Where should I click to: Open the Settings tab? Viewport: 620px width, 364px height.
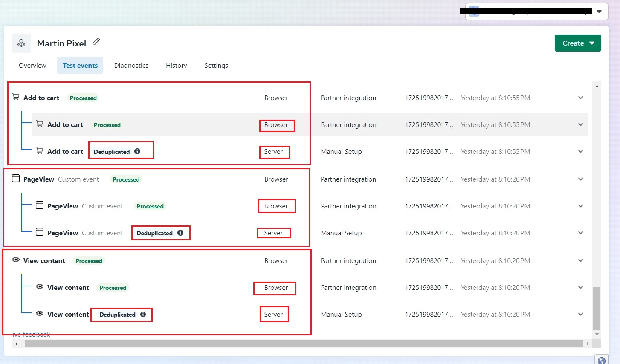coord(216,65)
